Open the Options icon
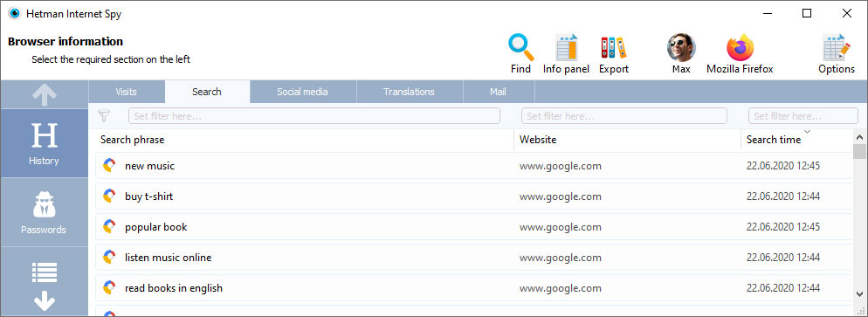This screenshot has height=317, width=868. (837, 48)
